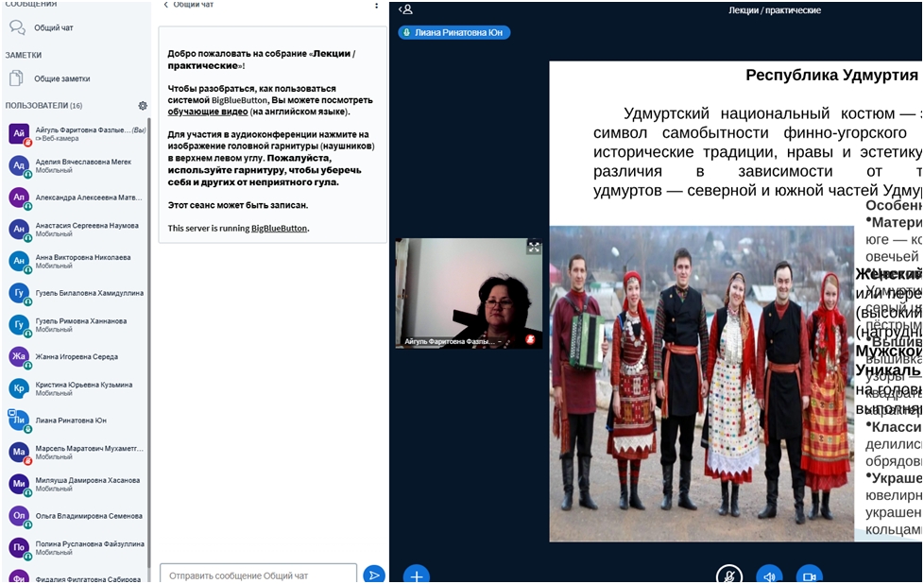Click the blue plus actions button
Screen dimensions: 924x584
coord(417,575)
